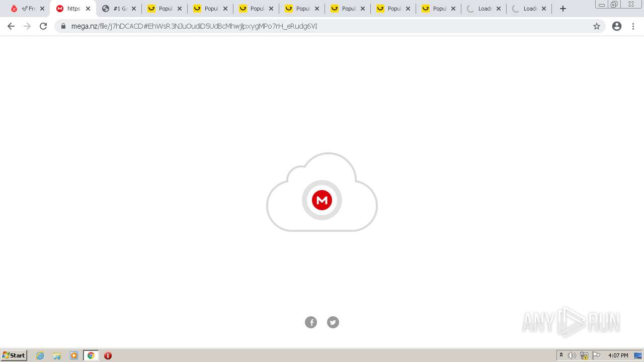Show hidden system tray icons
Viewport: 644px width, 362px height.
(561, 355)
